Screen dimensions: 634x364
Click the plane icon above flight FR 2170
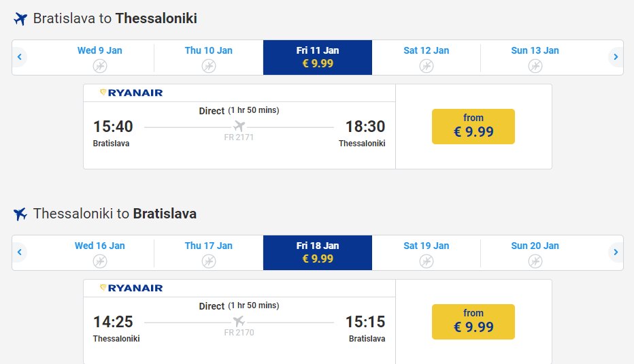click(239, 321)
